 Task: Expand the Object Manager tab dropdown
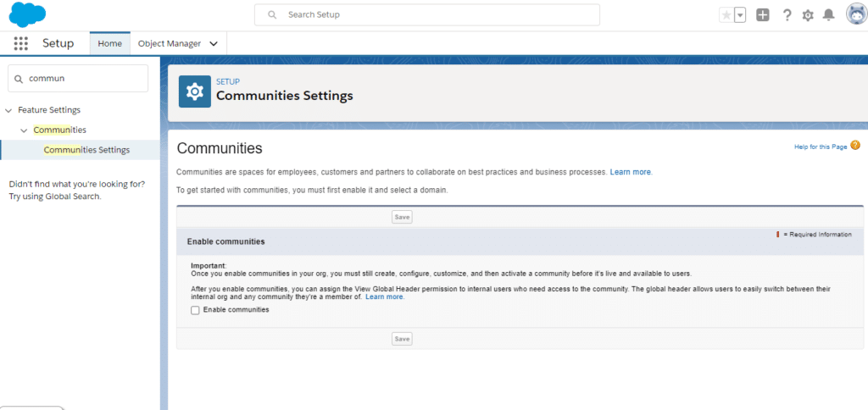(214, 43)
